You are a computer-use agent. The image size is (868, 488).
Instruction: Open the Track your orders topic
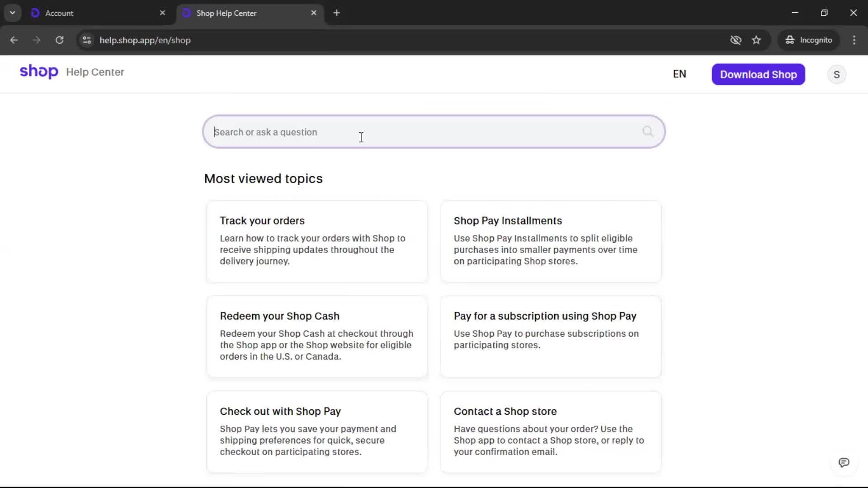click(x=316, y=241)
